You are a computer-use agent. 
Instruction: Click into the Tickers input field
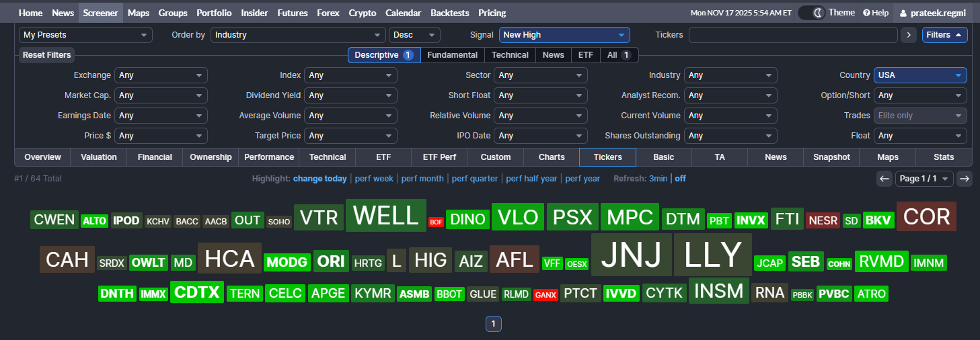(793, 35)
